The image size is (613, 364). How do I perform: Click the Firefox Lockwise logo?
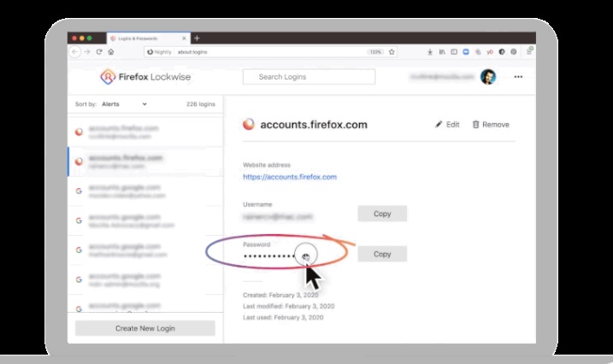point(145,77)
